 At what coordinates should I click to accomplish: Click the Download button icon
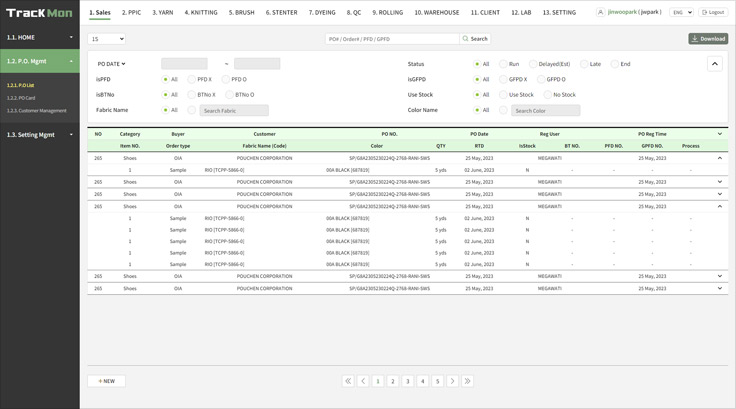[695, 39]
